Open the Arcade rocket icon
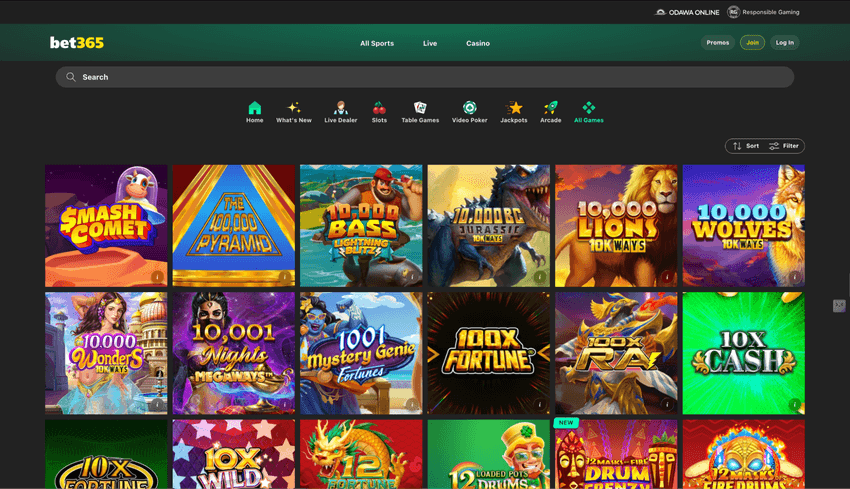The image size is (850, 489). 550,107
